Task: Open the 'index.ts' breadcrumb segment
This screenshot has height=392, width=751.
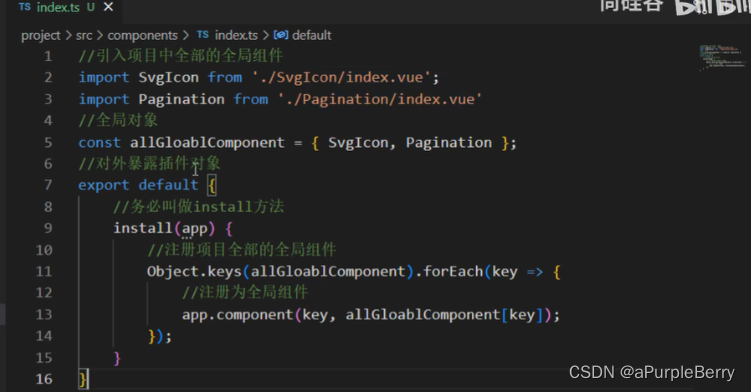Action: 236,35
